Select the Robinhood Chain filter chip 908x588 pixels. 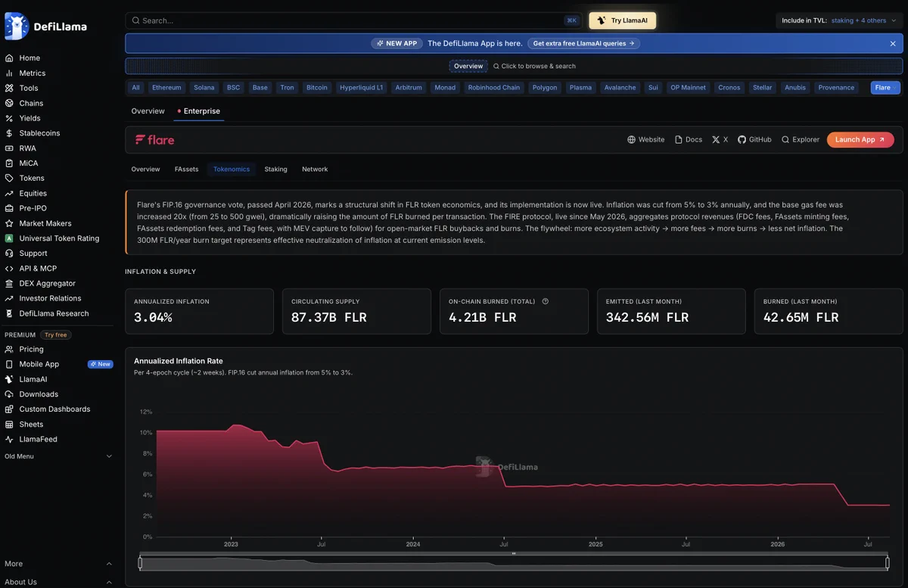point(494,88)
